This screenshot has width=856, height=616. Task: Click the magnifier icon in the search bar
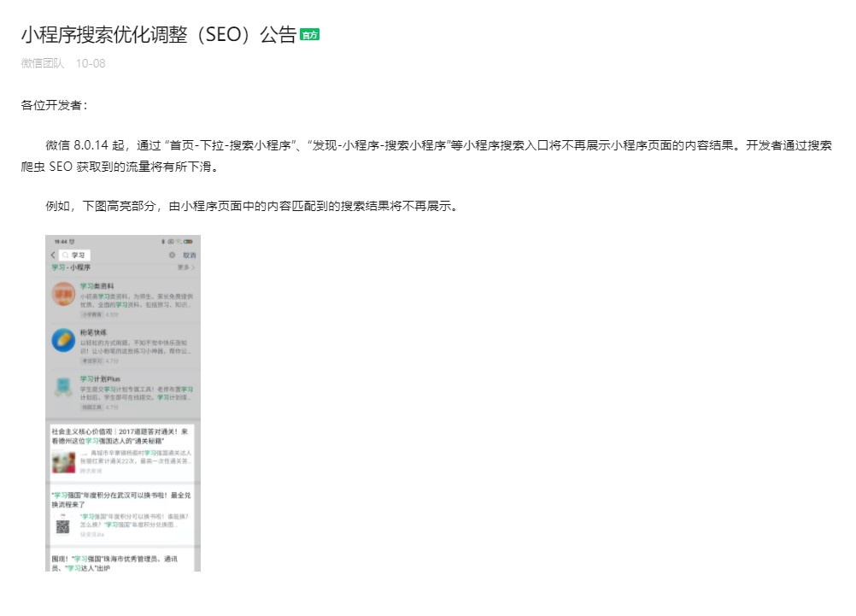pyautogui.click(x=65, y=254)
